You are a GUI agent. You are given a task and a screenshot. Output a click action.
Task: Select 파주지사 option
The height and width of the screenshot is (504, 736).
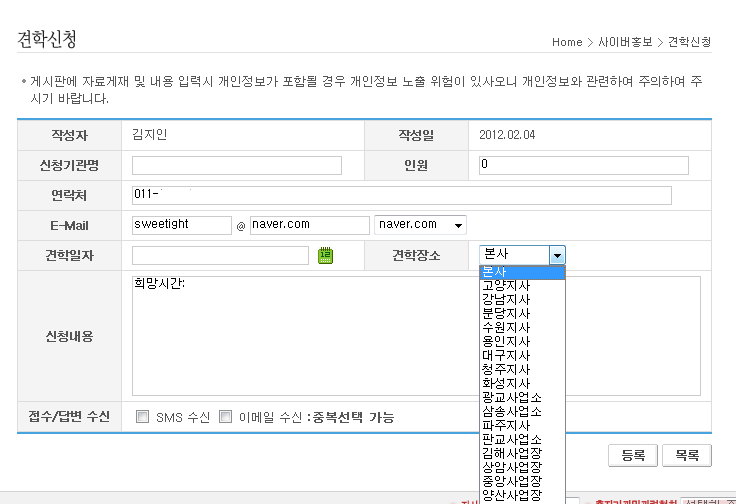pos(522,426)
